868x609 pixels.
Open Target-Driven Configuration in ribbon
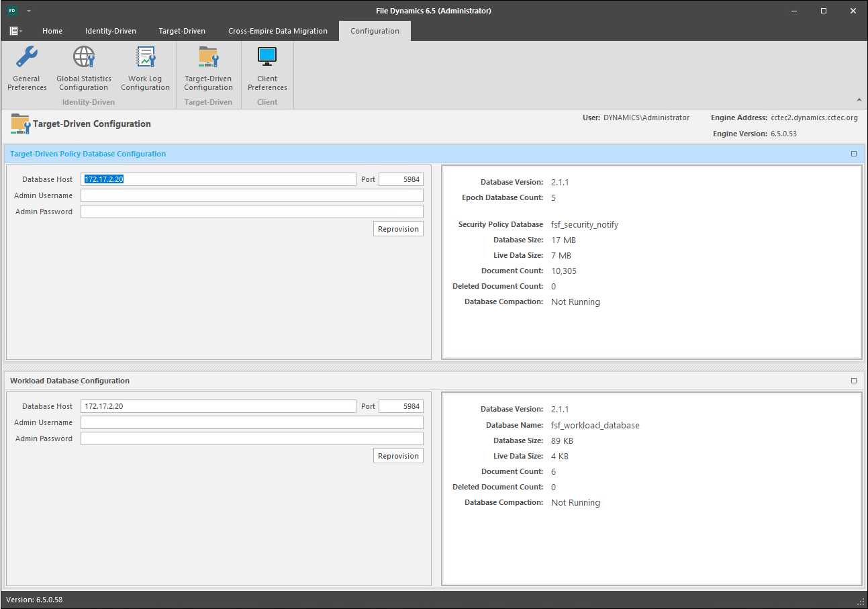point(208,68)
